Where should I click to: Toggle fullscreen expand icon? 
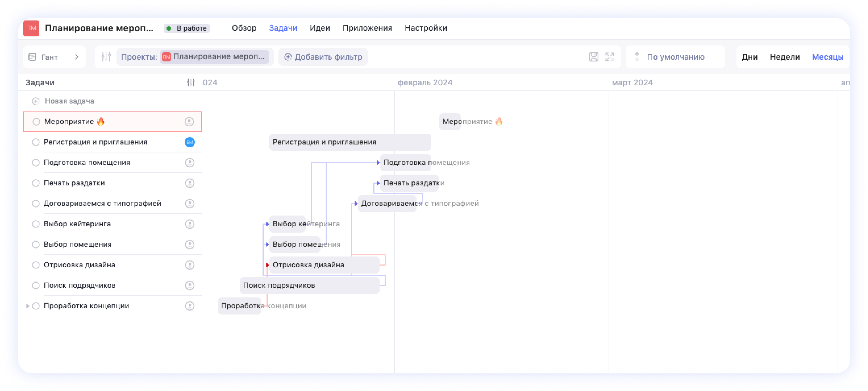click(609, 57)
